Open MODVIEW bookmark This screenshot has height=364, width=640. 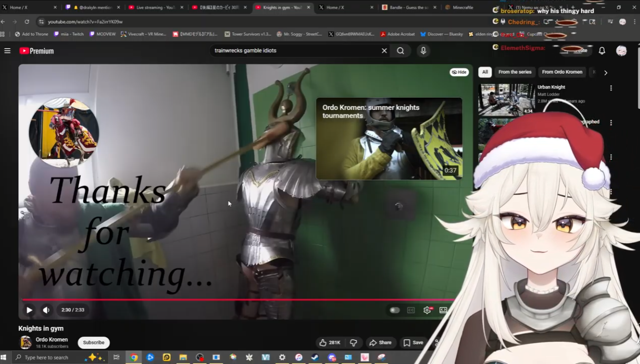[x=102, y=34]
